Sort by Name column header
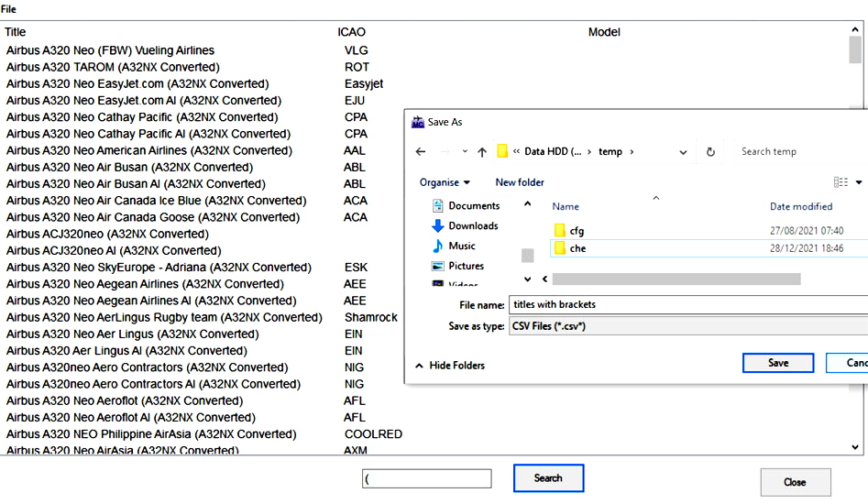Viewport: 868px width, 504px height. click(x=566, y=206)
